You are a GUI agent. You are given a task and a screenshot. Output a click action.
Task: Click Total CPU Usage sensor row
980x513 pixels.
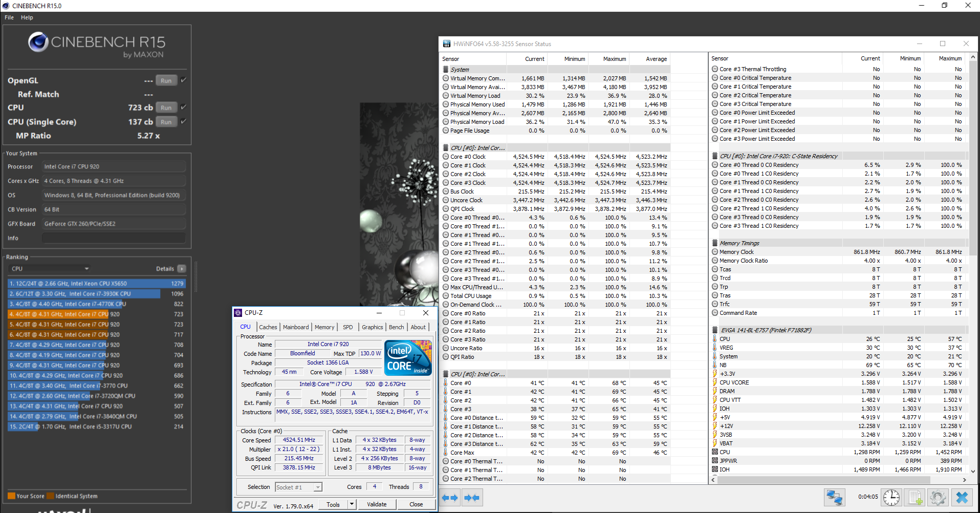point(555,296)
